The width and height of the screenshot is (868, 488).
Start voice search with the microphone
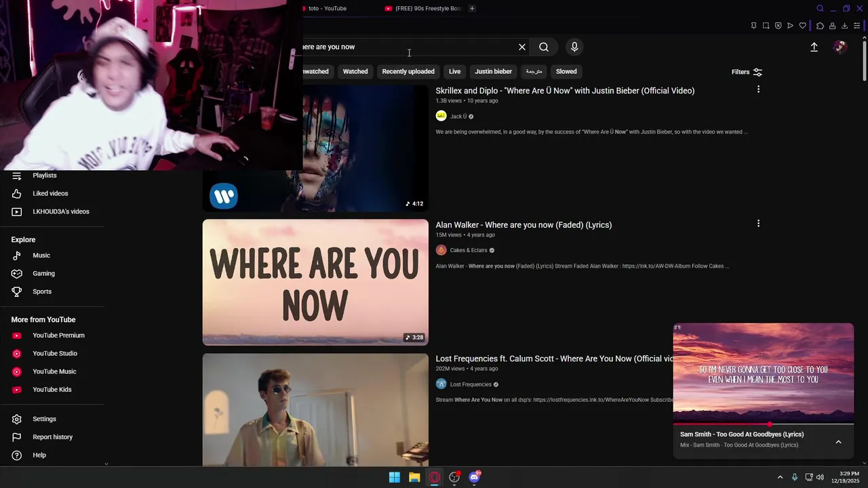click(574, 47)
